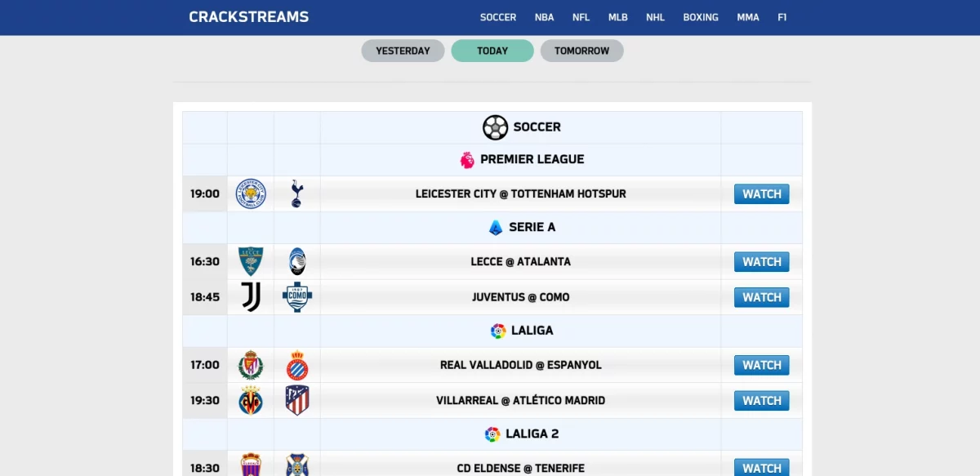980x476 pixels.
Task: Click the Atalanta team logo
Action: (x=296, y=262)
